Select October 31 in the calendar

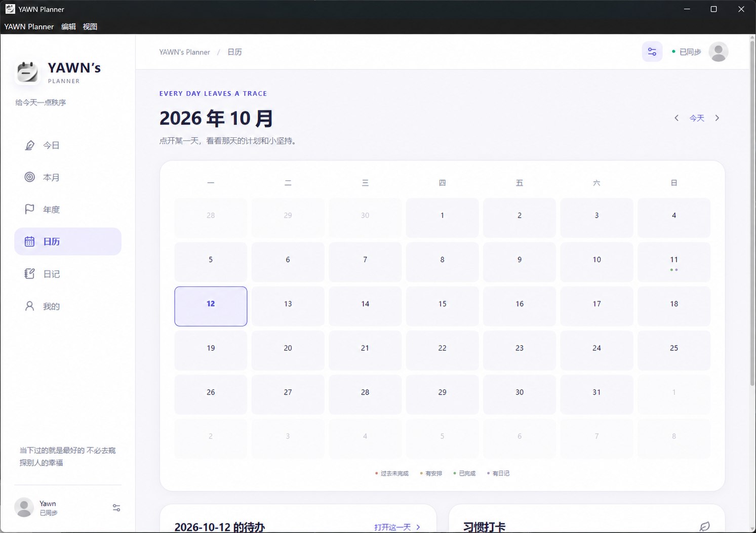coord(596,395)
